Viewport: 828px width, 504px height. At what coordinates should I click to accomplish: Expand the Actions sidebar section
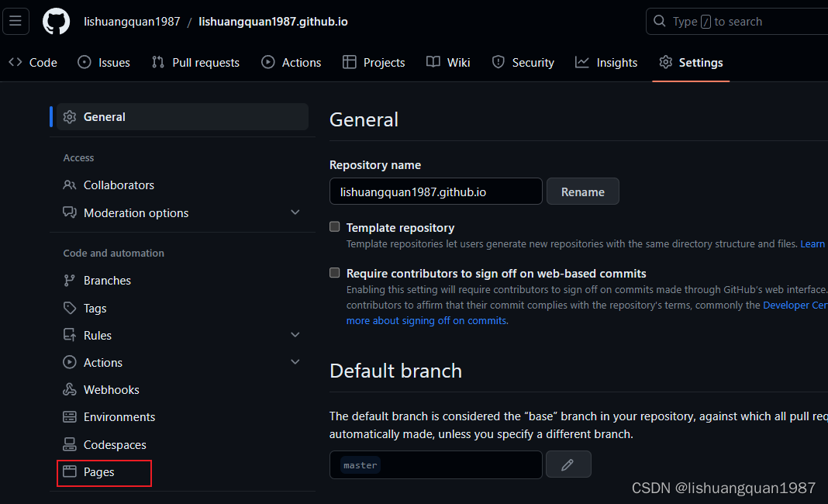295,362
